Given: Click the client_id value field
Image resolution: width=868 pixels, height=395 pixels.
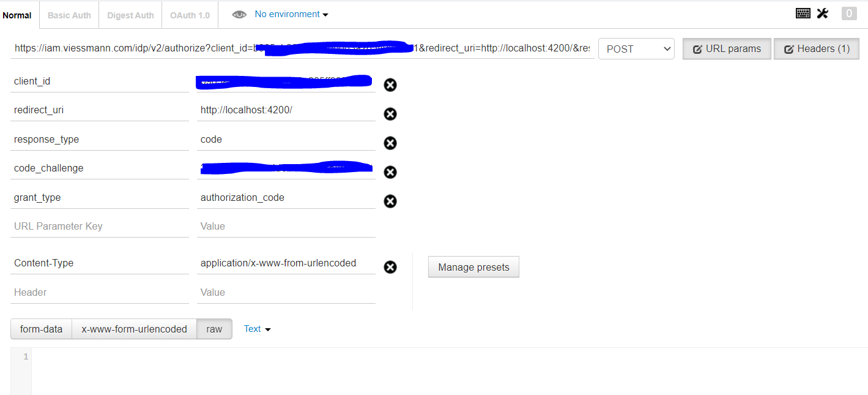Looking at the screenshot, I should [x=286, y=81].
